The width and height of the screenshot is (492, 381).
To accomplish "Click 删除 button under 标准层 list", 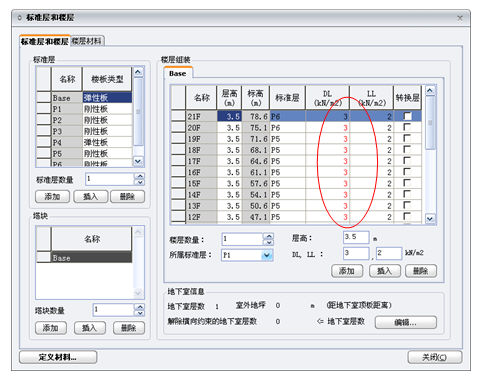I will [127, 197].
